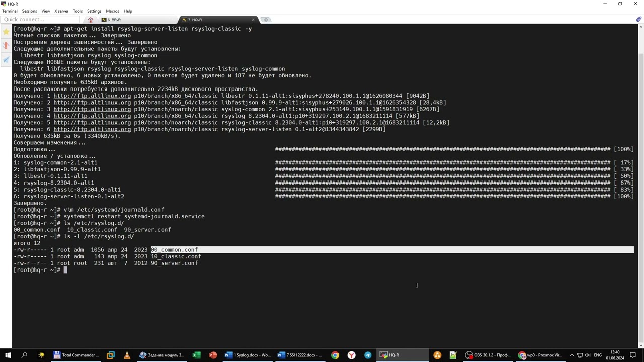Viewport: 644px width, 362px height.
Task: Open Telegram from taskbar
Action: click(368, 355)
